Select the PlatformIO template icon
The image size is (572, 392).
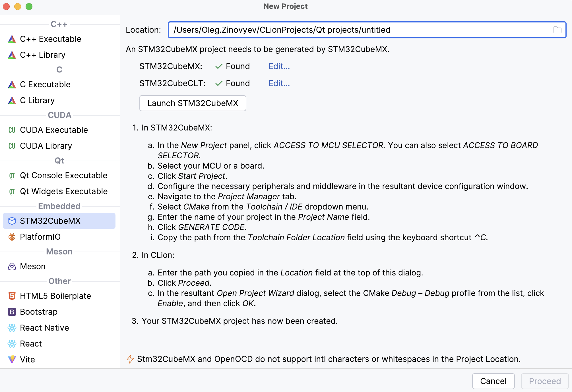click(12, 237)
